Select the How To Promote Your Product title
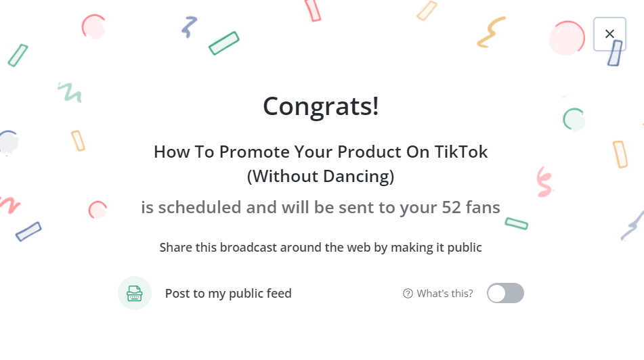The width and height of the screenshot is (644, 360). (x=321, y=151)
